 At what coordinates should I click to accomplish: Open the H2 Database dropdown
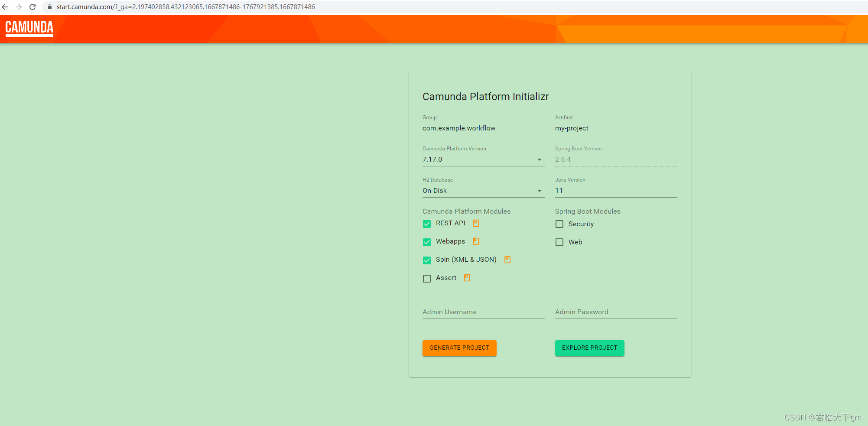(x=540, y=191)
